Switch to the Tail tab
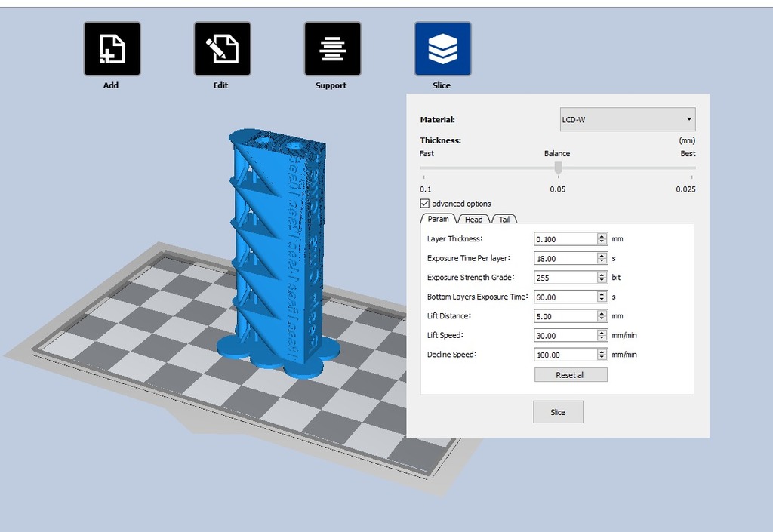The image size is (773, 532). (504, 220)
